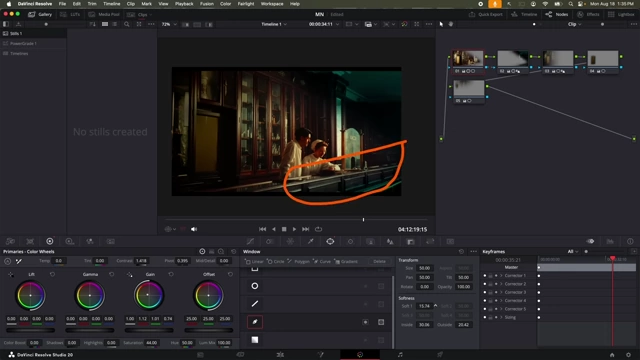Open Quick Export
Viewport: 640px width, 360px height.
pyautogui.click(x=486, y=14)
